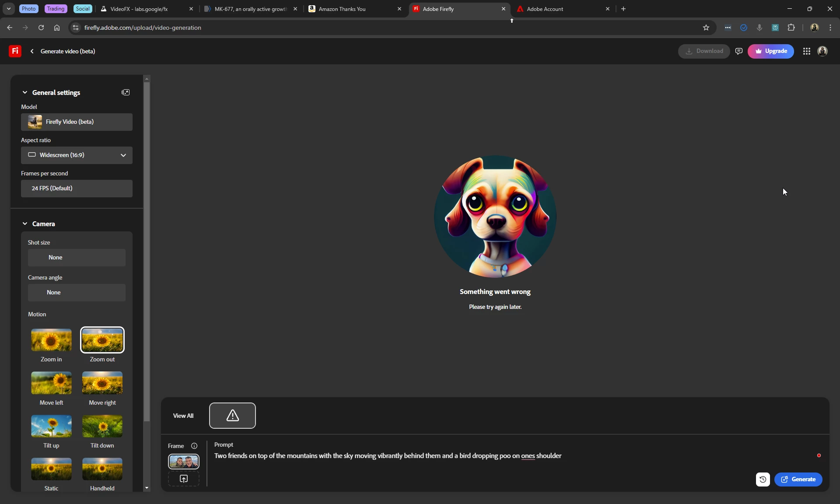
Task: Open the Widescreen (16:9) aspect ratio dropdown
Action: pyautogui.click(x=77, y=155)
